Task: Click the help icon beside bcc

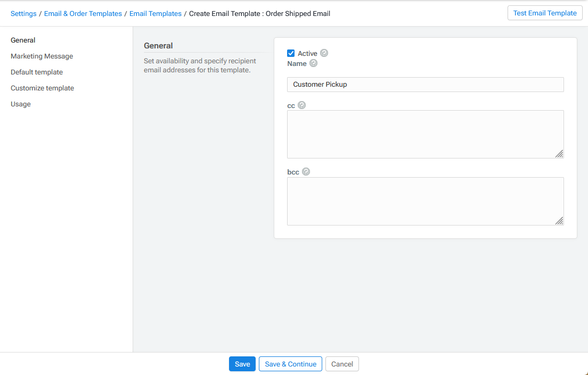Action: click(x=306, y=171)
